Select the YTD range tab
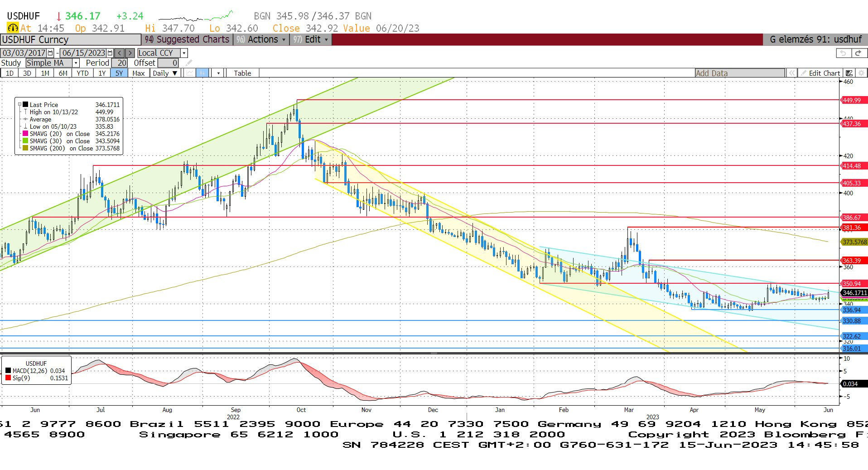The width and height of the screenshot is (868, 470). (x=82, y=73)
